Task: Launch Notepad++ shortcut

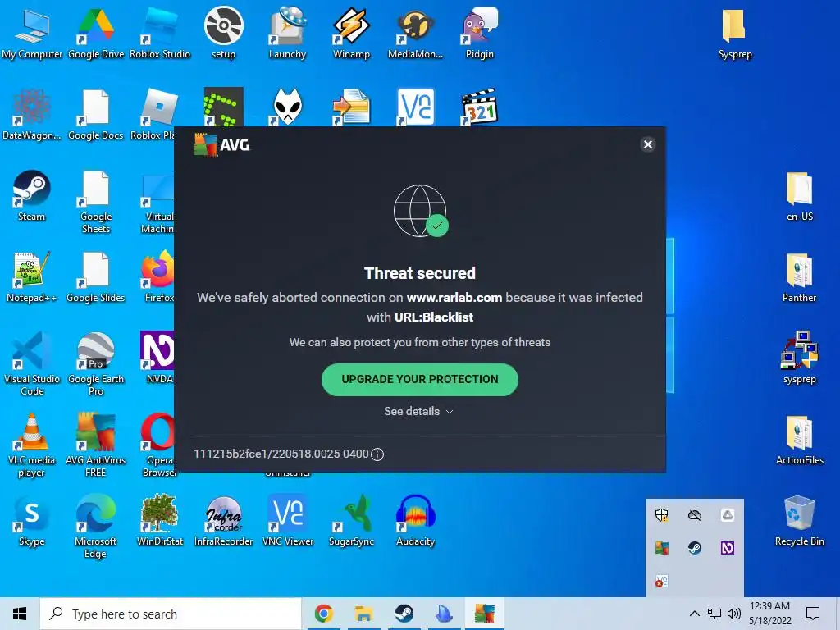Action: pyautogui.click(x=32, y=277)
